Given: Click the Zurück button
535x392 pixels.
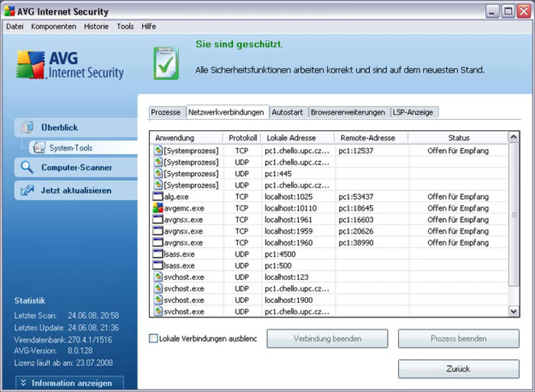Looking at the screenshot, I should pyautogui.click(x=459, y=369).
